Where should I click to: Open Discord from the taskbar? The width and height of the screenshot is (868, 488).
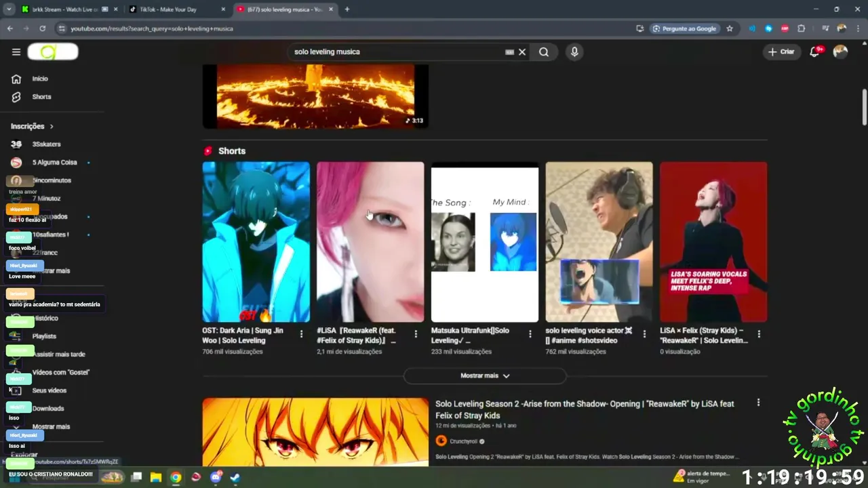point(216,477)
